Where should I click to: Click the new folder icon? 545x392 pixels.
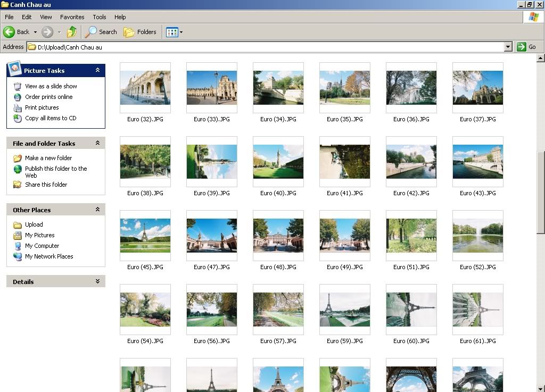point(18,159)
